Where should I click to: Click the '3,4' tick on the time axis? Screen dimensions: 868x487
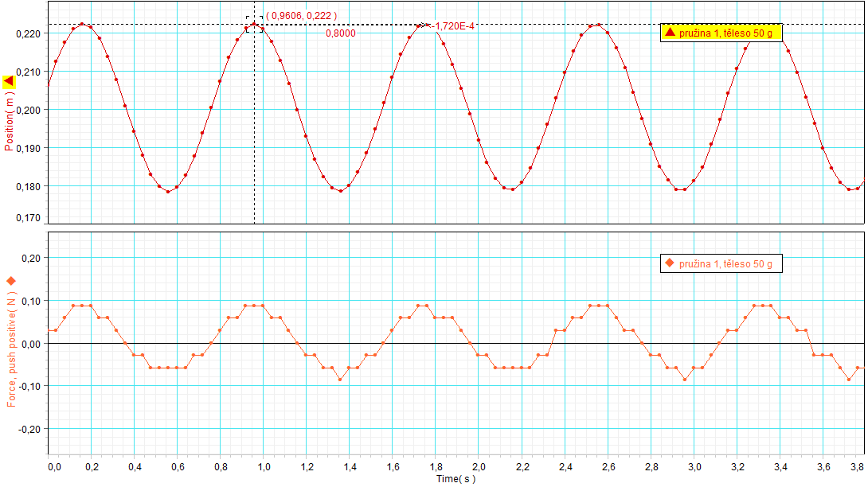(780, 467)
